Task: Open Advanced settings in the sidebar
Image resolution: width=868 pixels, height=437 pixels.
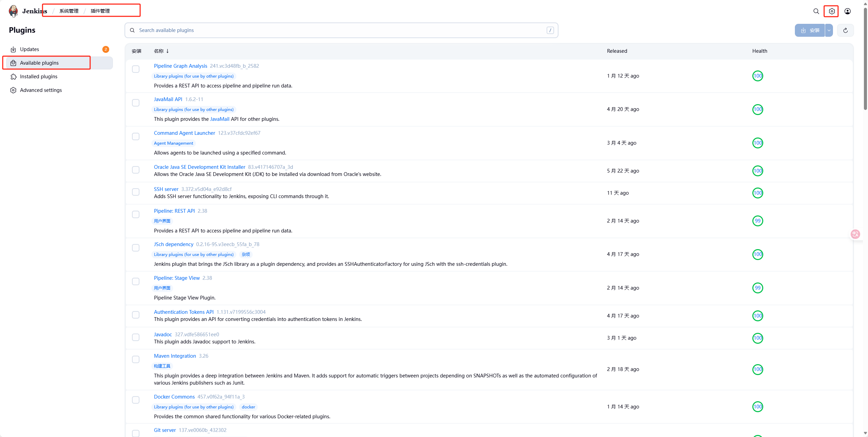Action: click(x=60, y=90)
